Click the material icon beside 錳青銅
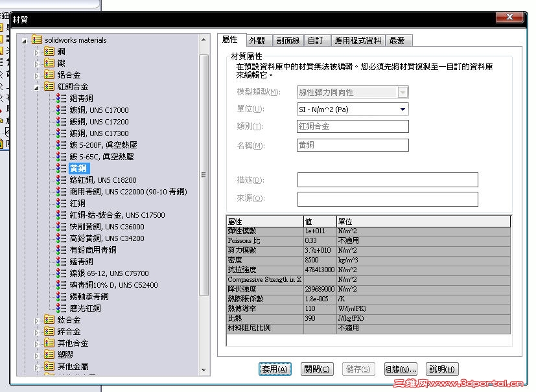 click(61, 262)
